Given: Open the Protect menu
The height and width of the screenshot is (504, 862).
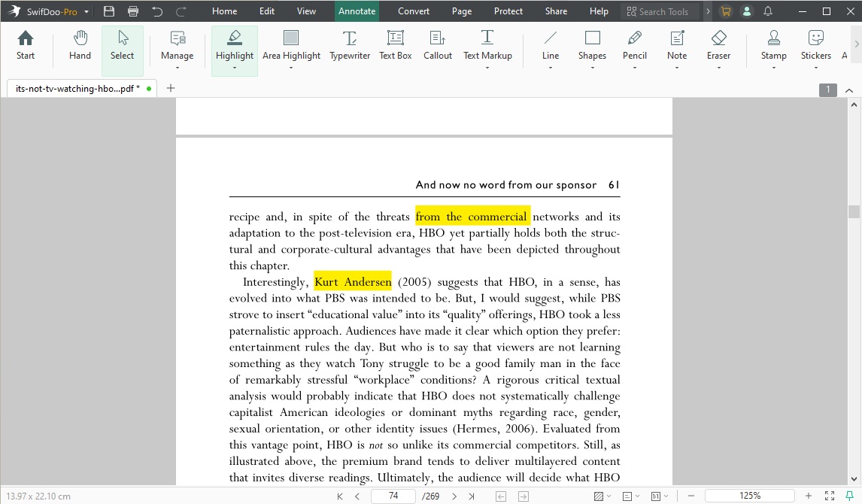Looking at the screenshot, I should [508, 11].
